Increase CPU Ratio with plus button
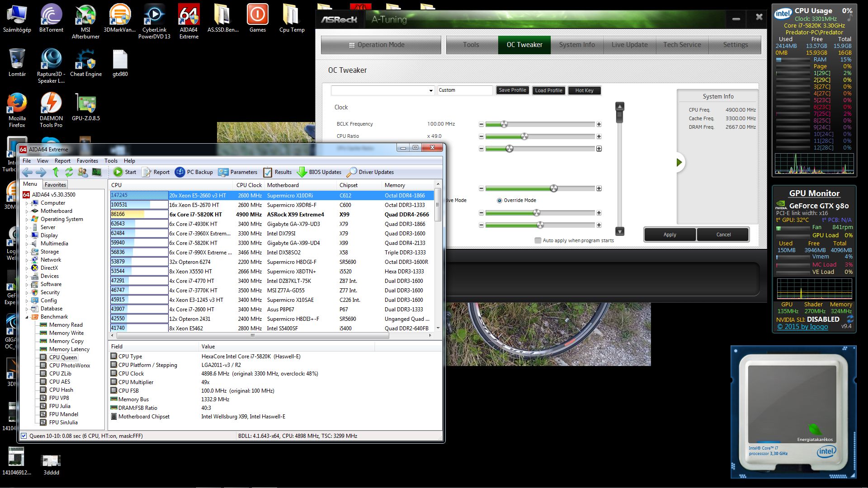 click(x=599, y=136)
